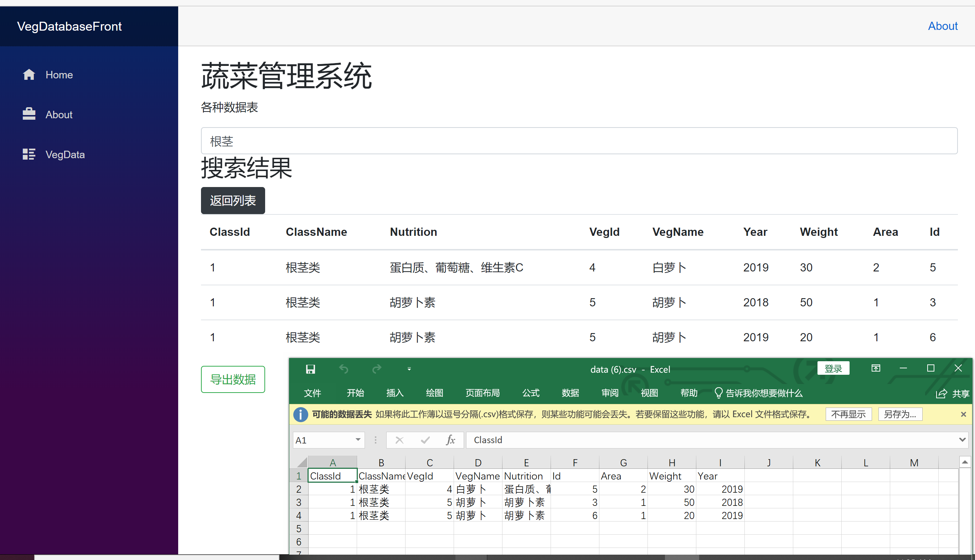This screenshot has height=560, width=975.
Task: Switch to the 数据 ribbon tab
Action: (x=570, y=393)
